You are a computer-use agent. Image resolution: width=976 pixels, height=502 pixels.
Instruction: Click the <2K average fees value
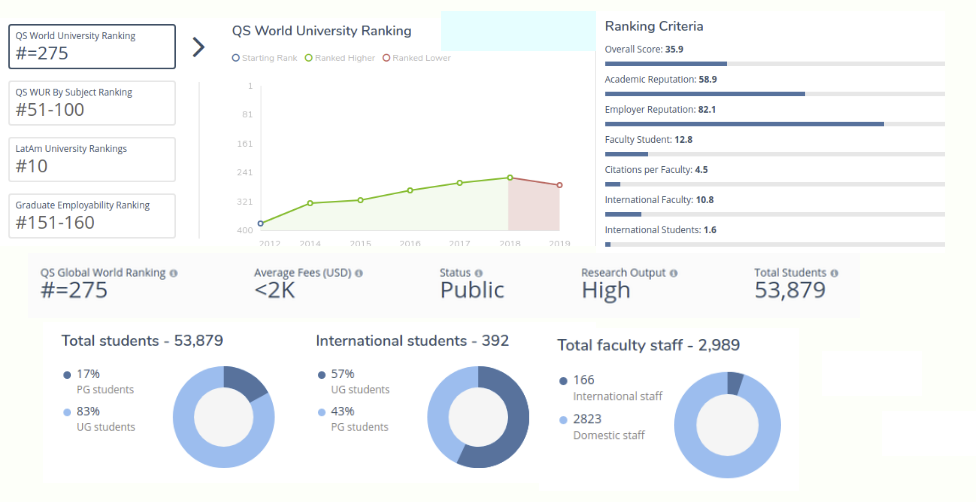point(274,290)
